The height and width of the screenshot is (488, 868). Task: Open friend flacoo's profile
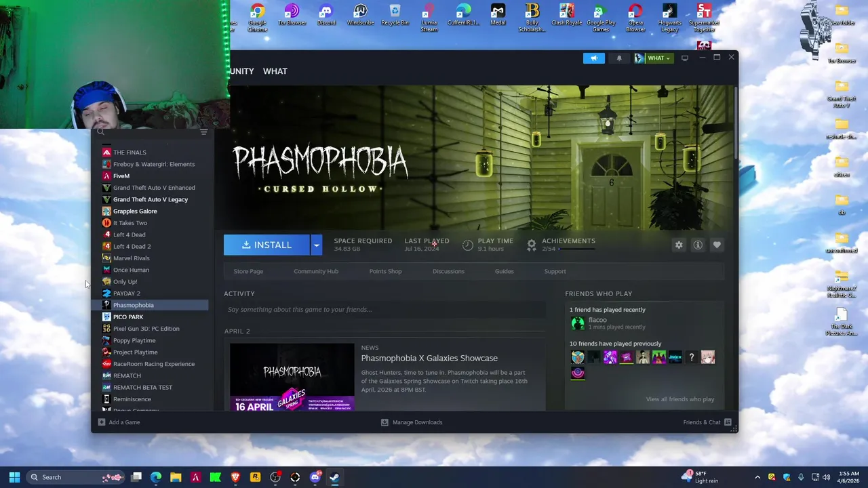click(x=597, y=320)
